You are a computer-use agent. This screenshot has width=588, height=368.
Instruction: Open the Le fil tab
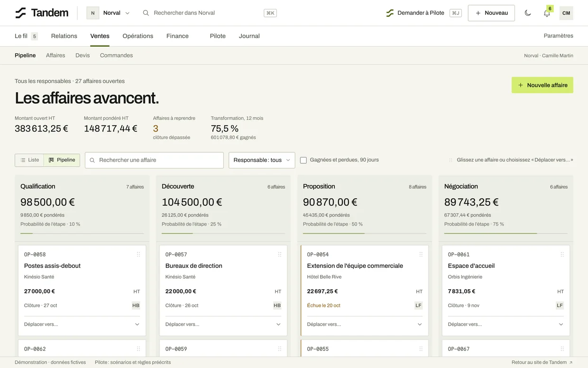tap(26, 36)
